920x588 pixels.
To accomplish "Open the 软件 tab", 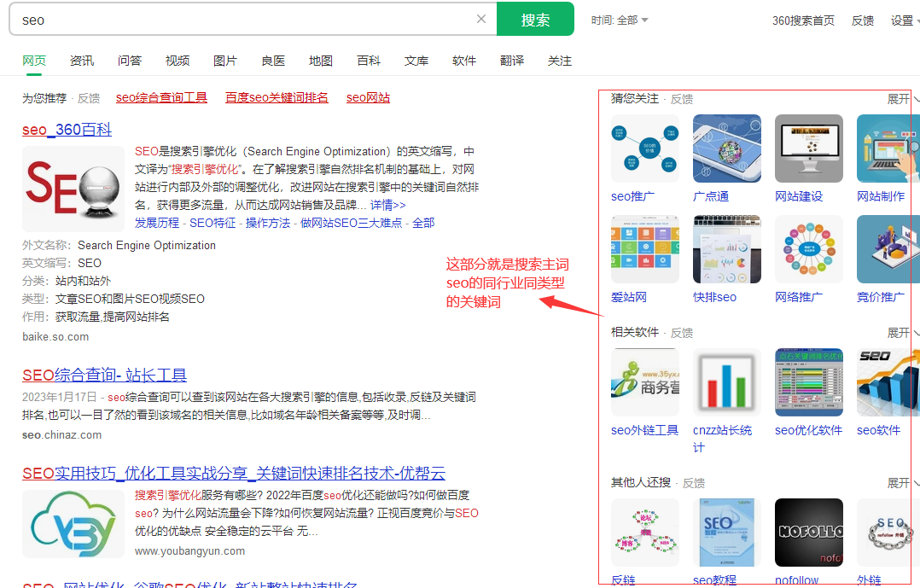I will pos(464,61).
